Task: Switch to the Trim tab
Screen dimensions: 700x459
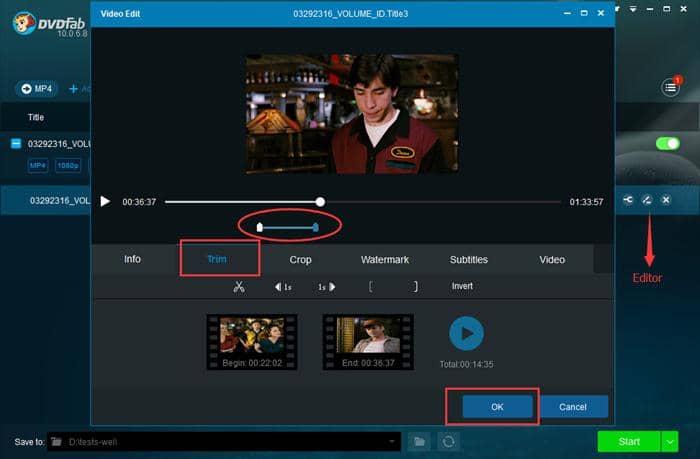Action: pos(217,259)
